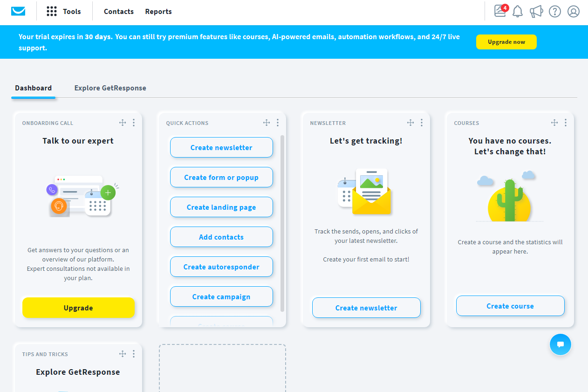
Task: Click the 'Your trial expires in 30 days' text
Action: (66, 37)
